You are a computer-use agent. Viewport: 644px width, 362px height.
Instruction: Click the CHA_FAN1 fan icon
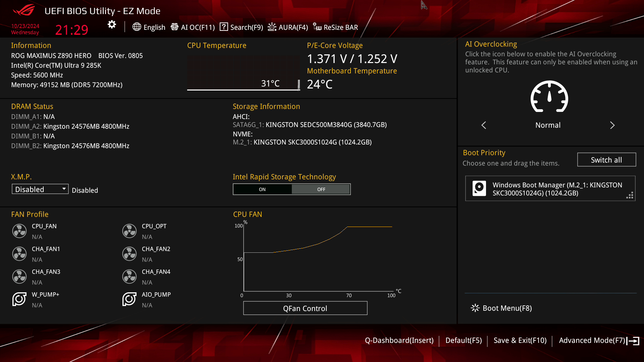tap(19, 254)
